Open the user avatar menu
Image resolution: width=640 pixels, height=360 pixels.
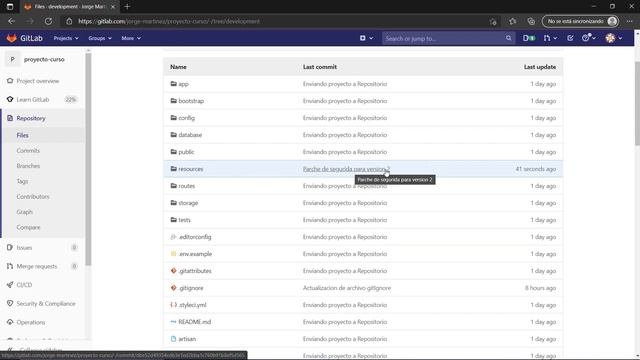613,38
